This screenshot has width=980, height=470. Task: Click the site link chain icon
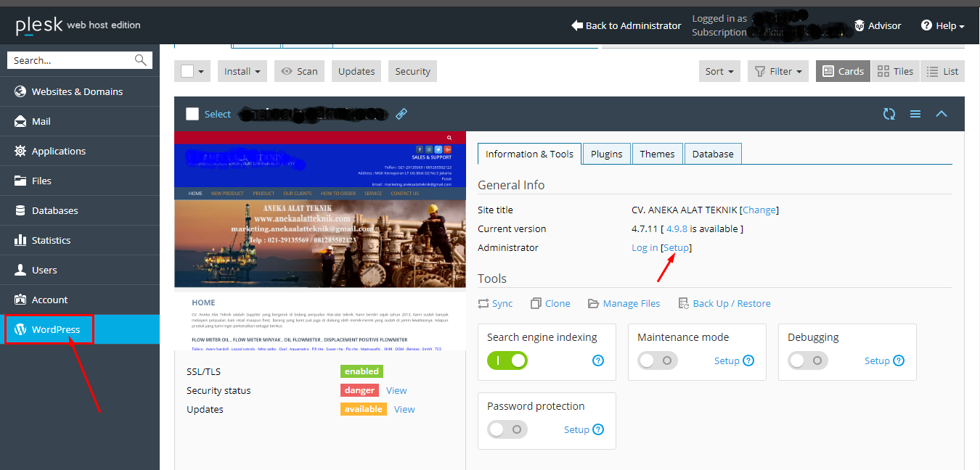click(401, 114)
